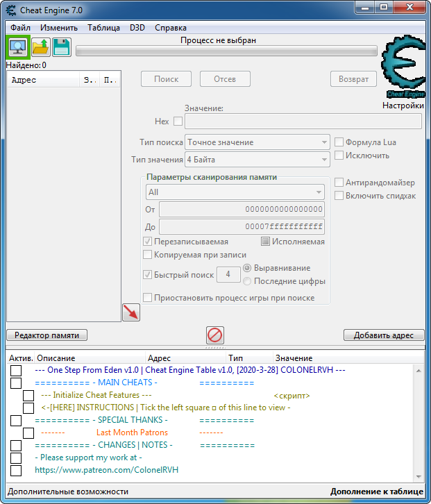The image size is (431, 504).
Task: Tick the INSTRUCTIONS row checkbox
Action: (x=28, y=408)
